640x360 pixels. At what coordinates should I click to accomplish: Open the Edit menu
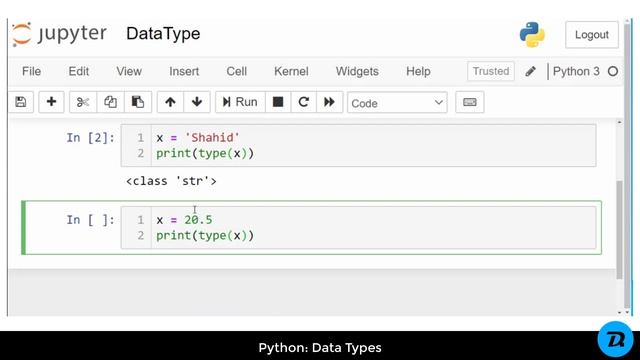tap(79, 71)
